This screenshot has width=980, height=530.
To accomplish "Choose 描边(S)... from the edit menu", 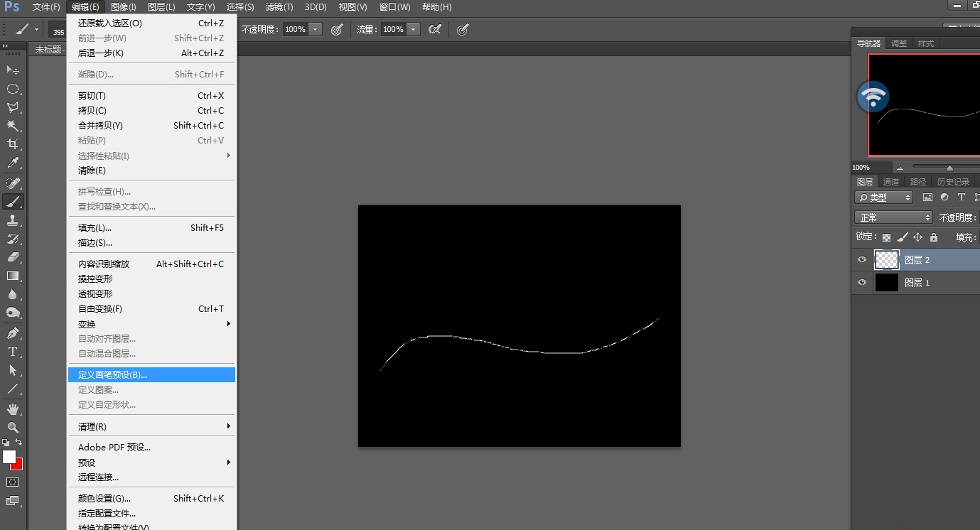I will click(x=151, y=242).
